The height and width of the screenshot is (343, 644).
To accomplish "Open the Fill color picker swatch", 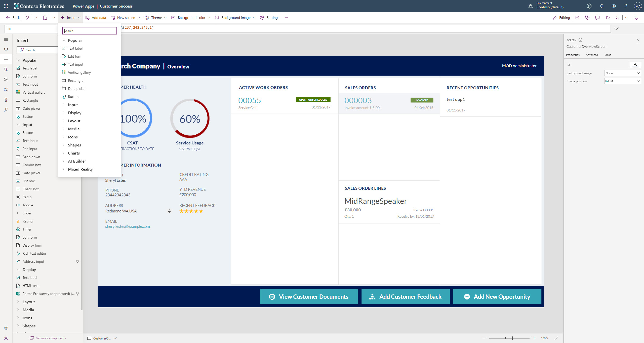I will pyautogui.click(x=635, y=65).
